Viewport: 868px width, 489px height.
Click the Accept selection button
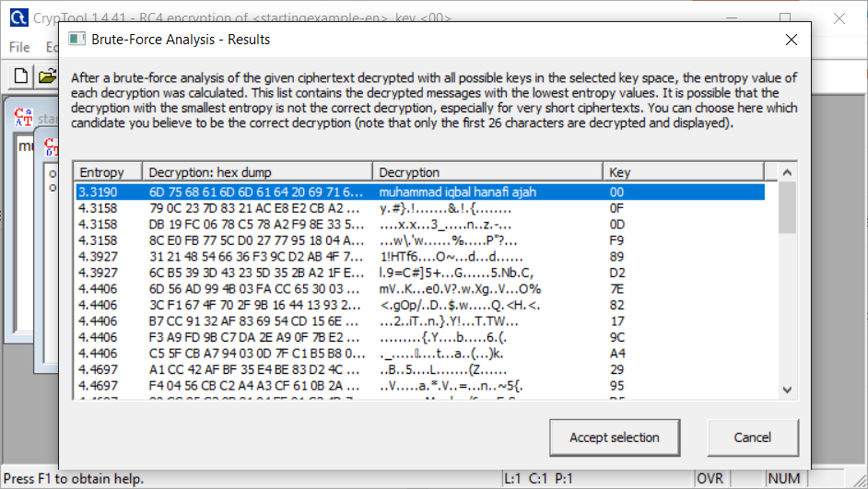tap(615, 437)
